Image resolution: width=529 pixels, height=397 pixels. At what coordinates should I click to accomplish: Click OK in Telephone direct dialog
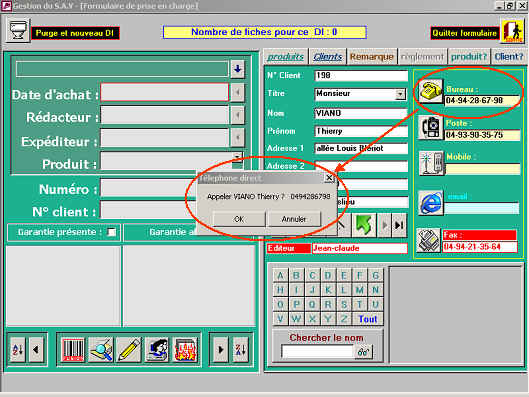[239, 219]
